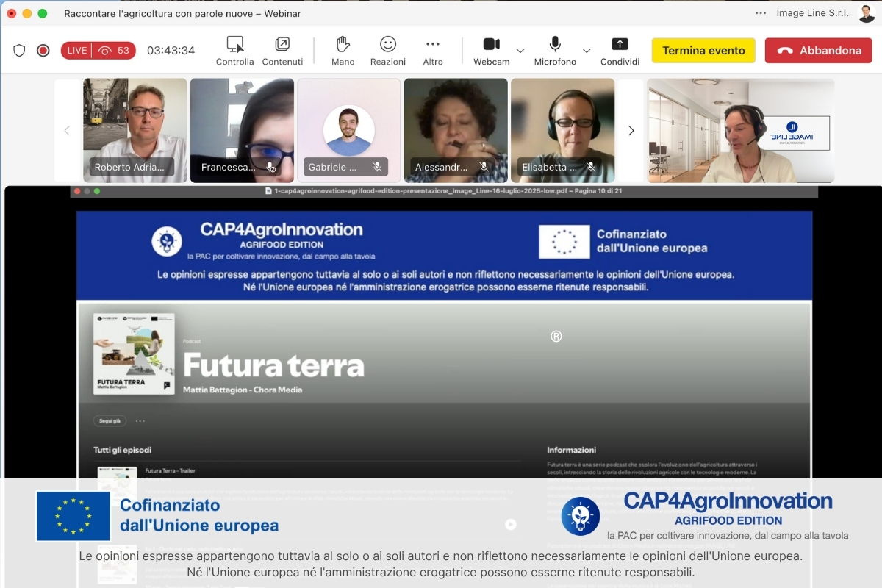
Task: Click the Image Line S.r.l. account name
Action: (x=813, y=13)
